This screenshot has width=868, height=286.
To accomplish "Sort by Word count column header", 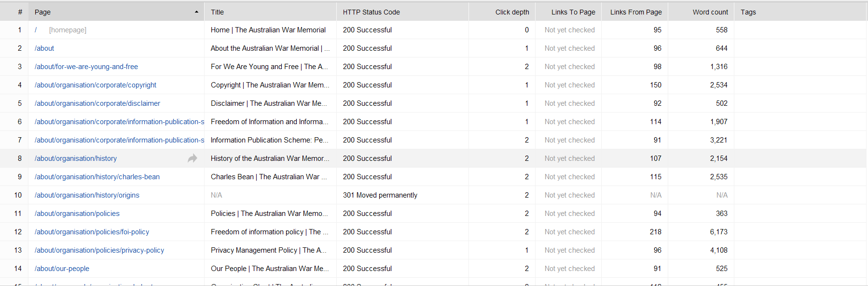I will [701, 12].
